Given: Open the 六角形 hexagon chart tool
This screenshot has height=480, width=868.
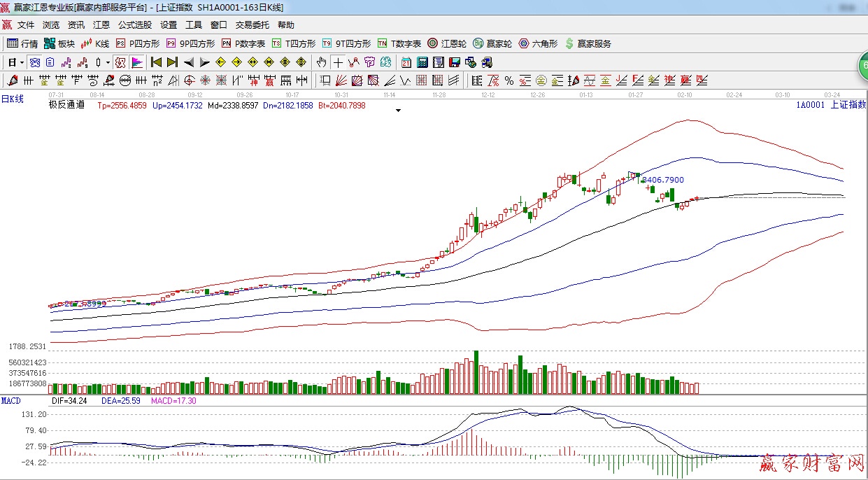Looking at the screenshot, I should coord(538,43).
